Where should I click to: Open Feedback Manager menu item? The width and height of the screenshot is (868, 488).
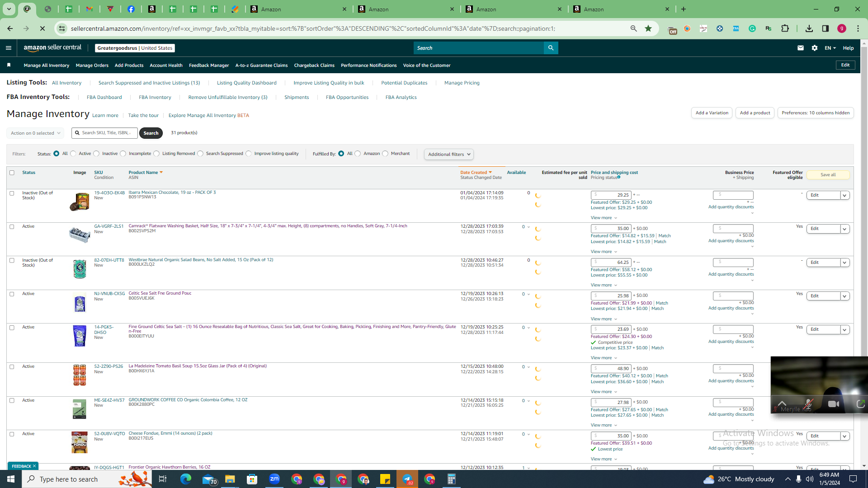(209, 66)
